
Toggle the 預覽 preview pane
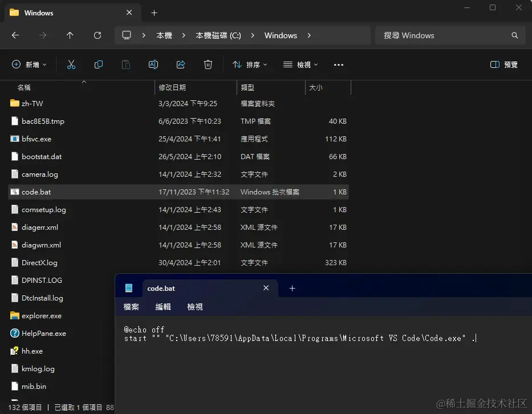pos(504,64)
